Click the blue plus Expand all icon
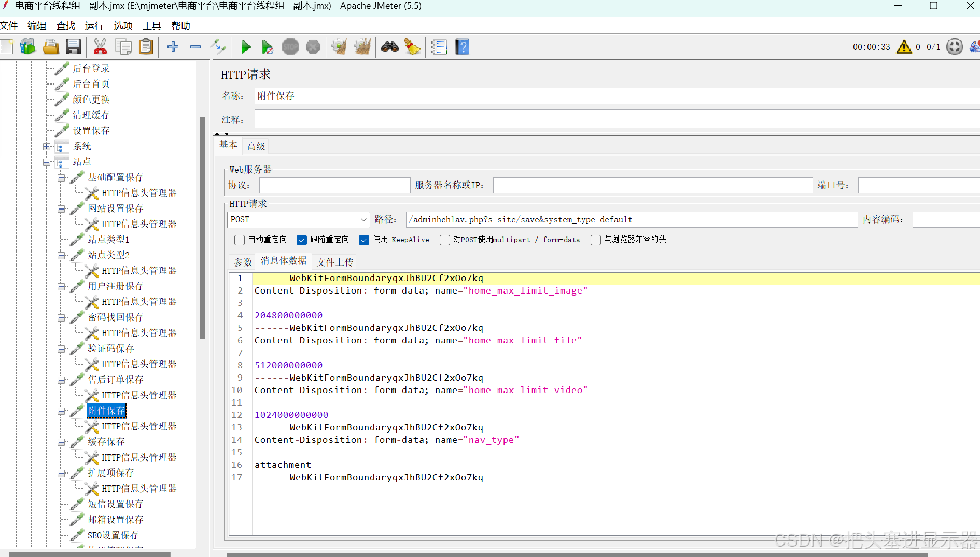980x557 pixels. click(x=173, y=47)
